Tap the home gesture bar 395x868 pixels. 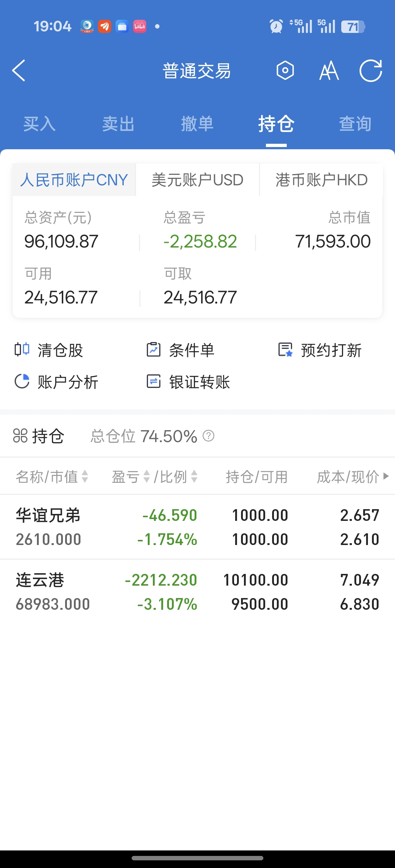click(x=197, y=858)
